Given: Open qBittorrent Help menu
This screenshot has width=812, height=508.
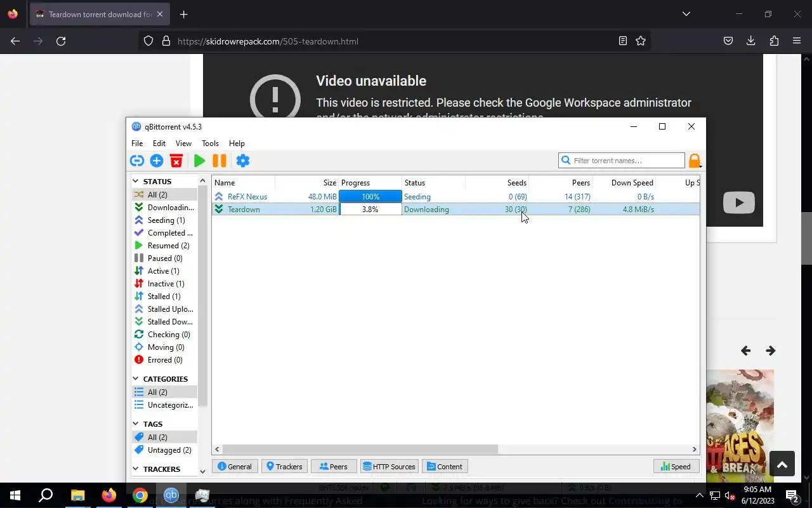Looking at the screenshot, I should 237,144.
